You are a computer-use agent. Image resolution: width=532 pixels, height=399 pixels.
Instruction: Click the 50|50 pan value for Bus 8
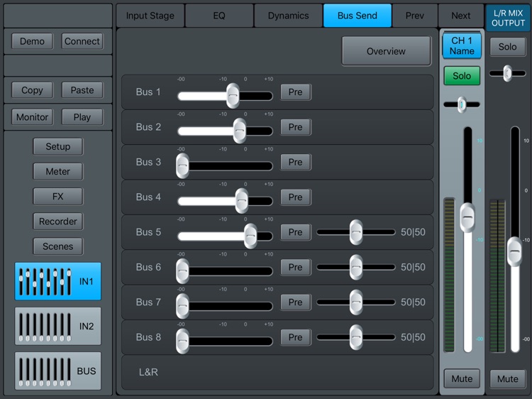[x=413, y=337]
